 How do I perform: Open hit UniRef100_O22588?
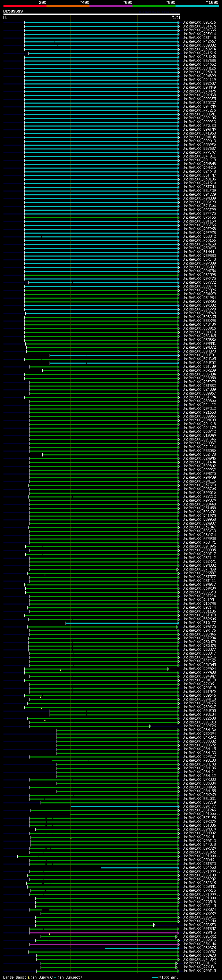[199, 718]
